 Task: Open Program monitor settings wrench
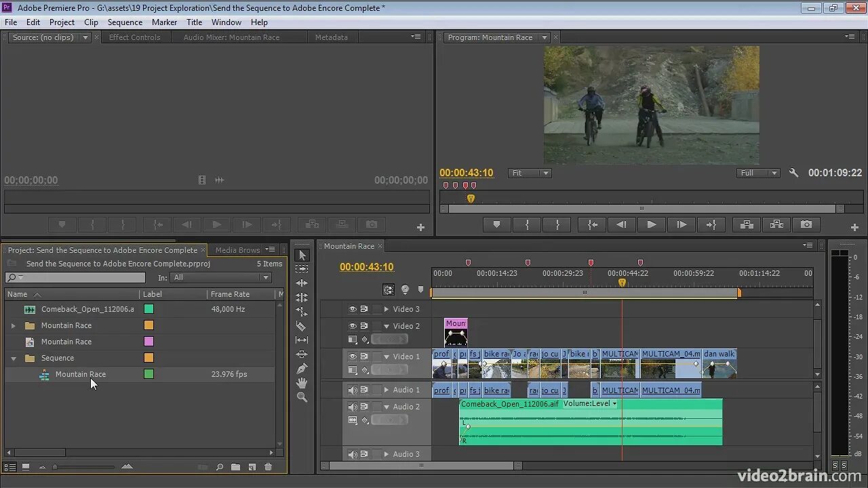[793, 173]
